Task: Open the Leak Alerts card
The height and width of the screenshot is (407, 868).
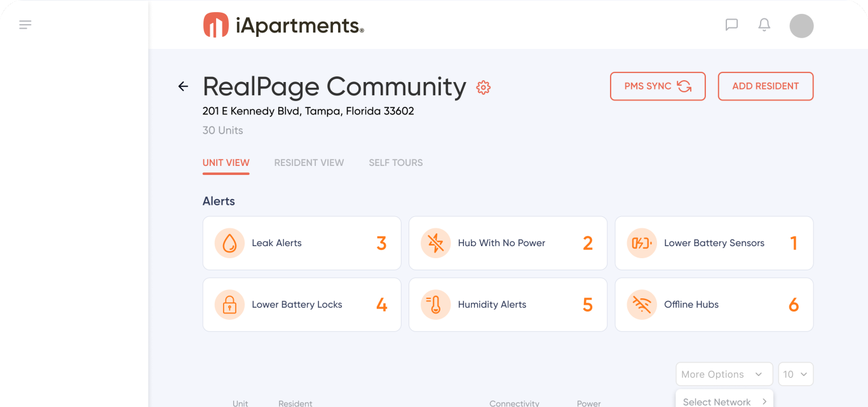Action: (x=302, y=243)
